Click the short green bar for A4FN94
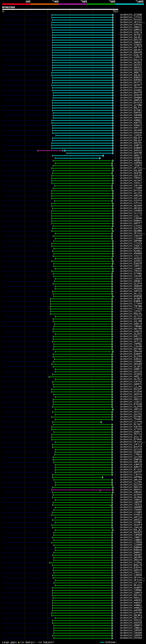The height and width of the screenshot is (644, 146). (x=78, y=477)
